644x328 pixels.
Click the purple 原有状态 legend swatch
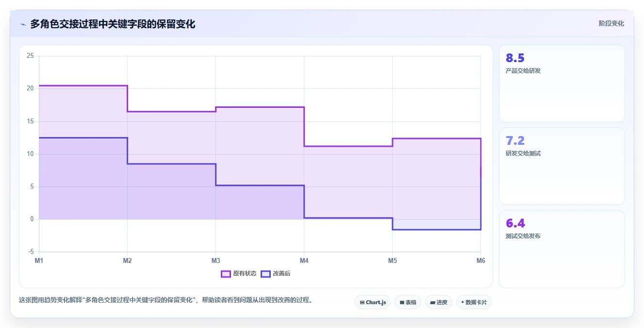pyautogui.click(x=226, y=274)
